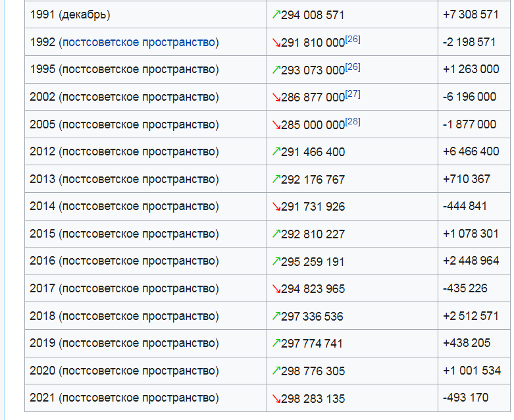The height and width of the screenshot is (420, 514).
Task: Click the red down arrow beside 286 877 000
Action: pos(276,97)
